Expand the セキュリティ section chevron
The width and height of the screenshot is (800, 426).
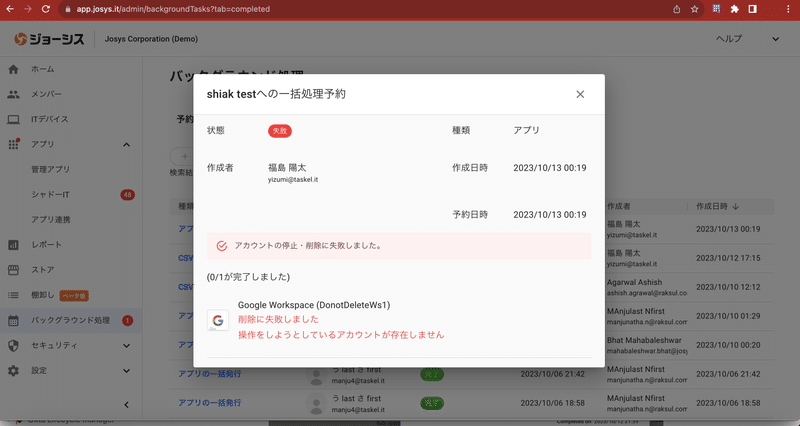pos(127,345)
